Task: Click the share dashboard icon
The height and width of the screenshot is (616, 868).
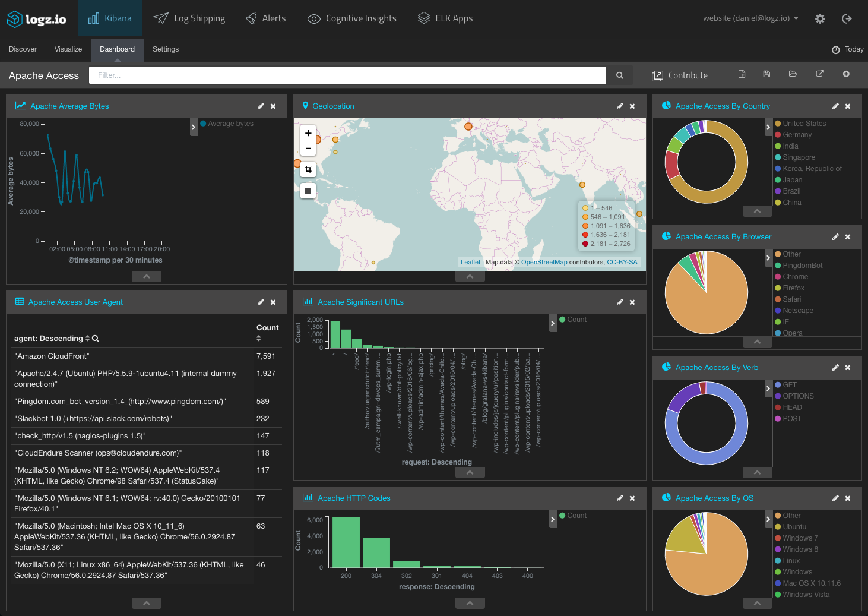Action: [820, 74]
